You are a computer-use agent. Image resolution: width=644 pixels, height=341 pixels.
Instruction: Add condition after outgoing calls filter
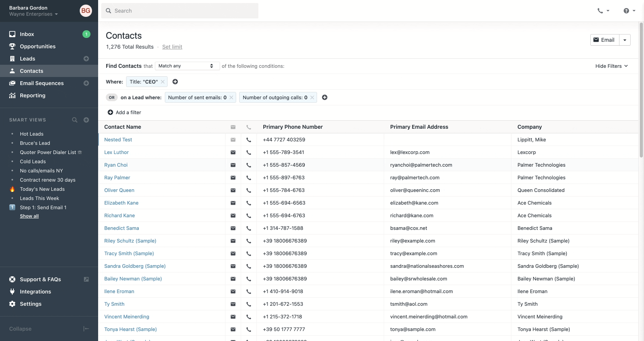pos(325,97)
